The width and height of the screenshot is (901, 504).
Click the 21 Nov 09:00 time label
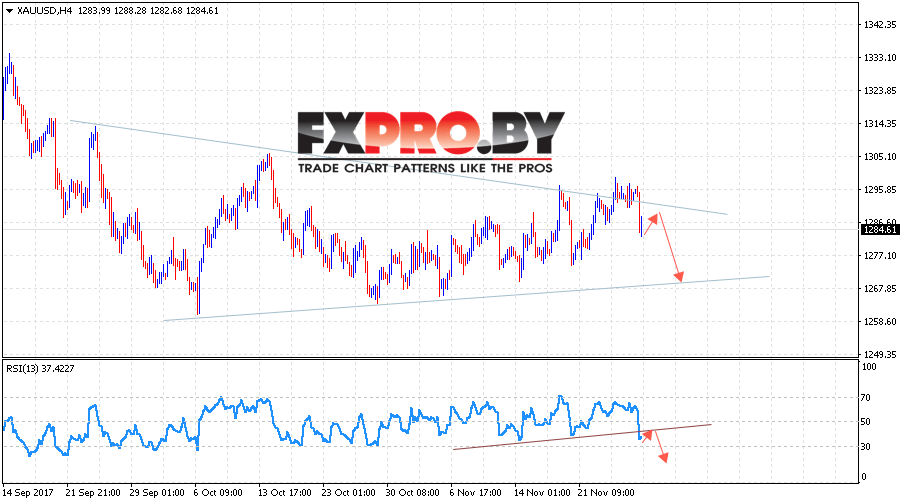606,493
